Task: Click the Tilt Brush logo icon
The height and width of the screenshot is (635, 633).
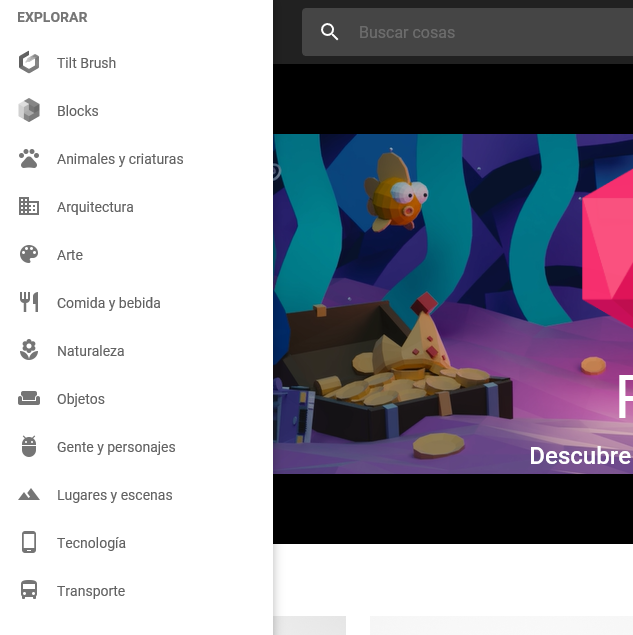Action: point(29,63)
